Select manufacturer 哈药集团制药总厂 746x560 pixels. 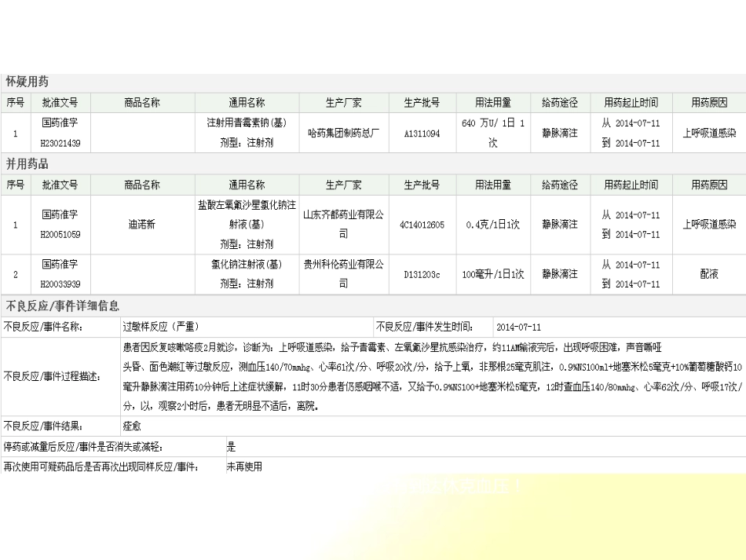tap(343, 133)
